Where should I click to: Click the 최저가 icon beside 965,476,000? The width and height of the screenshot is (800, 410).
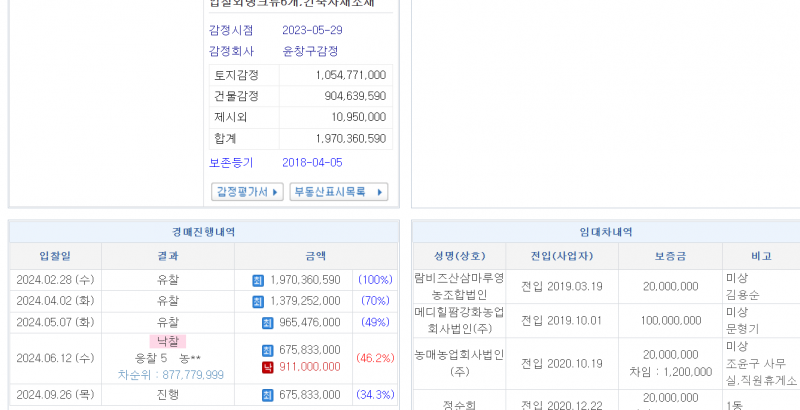[x=267, y=322]
